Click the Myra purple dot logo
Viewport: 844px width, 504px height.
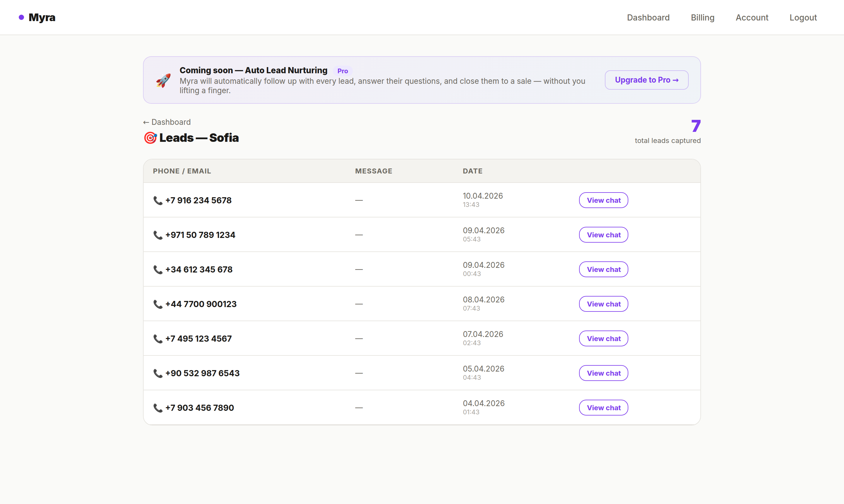point(21,17)
